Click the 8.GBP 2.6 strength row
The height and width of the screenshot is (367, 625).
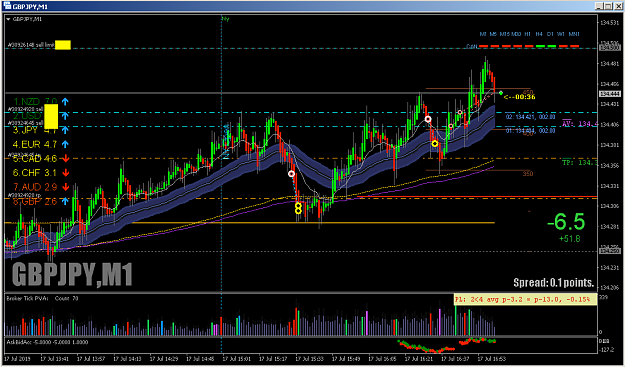35,201
